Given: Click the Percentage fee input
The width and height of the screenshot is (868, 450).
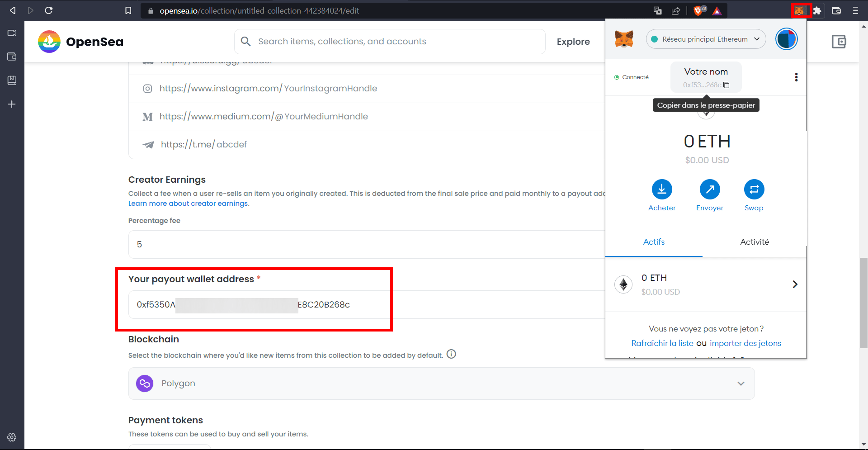Looking at the screenshot, I should pyautogui.click(x=367, y=245).
